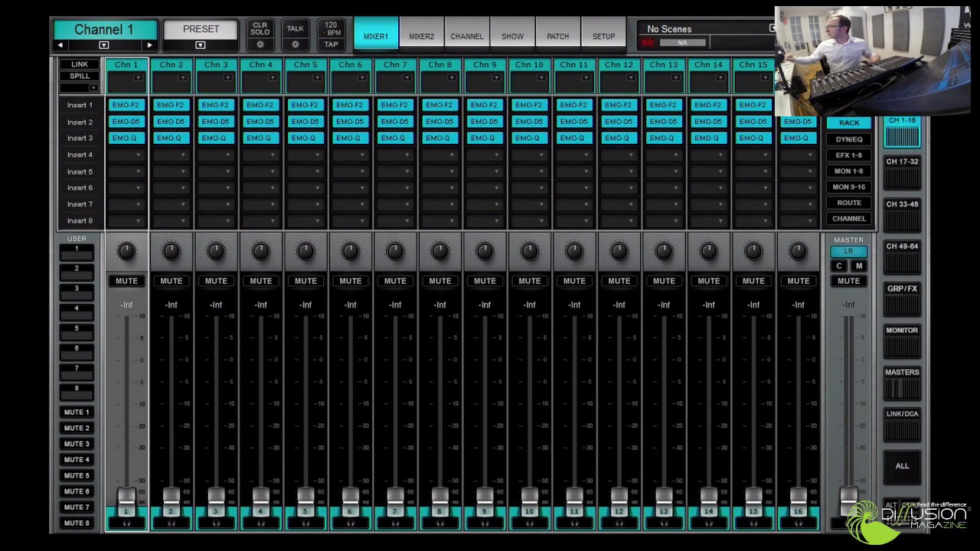Open Insert 5 dropdown on channel 3
Image resolution: width=980 pixels, height=551 pixels.
216,171
